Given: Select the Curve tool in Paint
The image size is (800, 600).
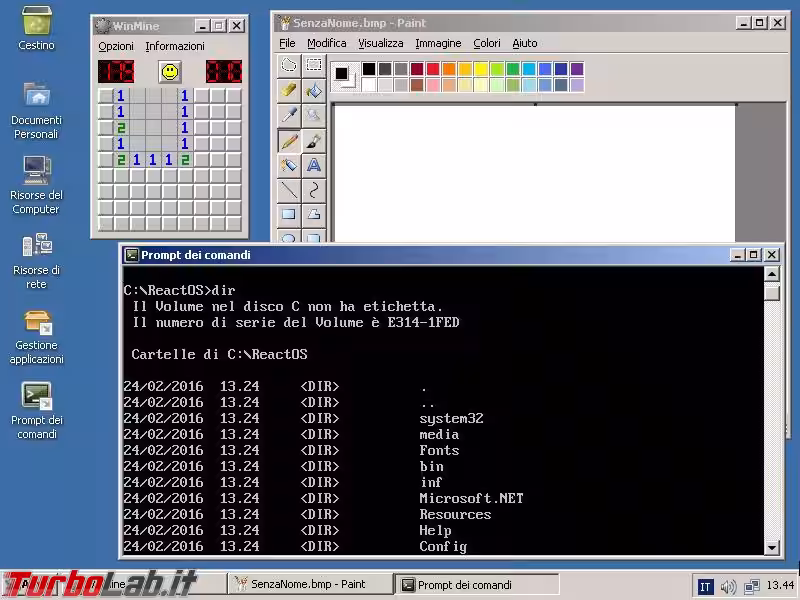Looking at the screenshot, I should (313, 189).
